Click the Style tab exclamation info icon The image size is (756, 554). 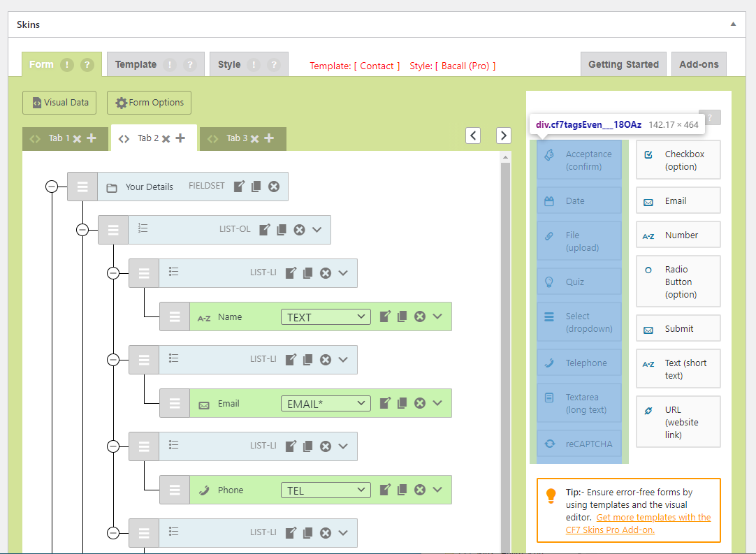pos(254,65)
